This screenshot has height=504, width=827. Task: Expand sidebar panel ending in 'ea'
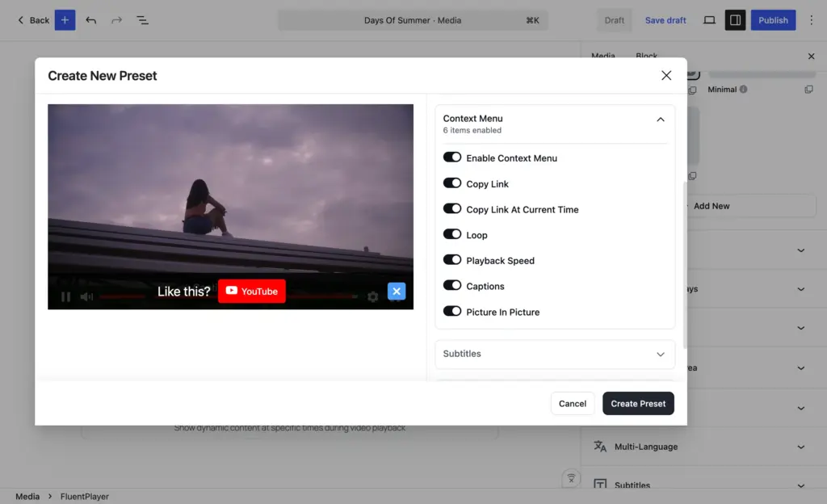[x=800, y=368]
